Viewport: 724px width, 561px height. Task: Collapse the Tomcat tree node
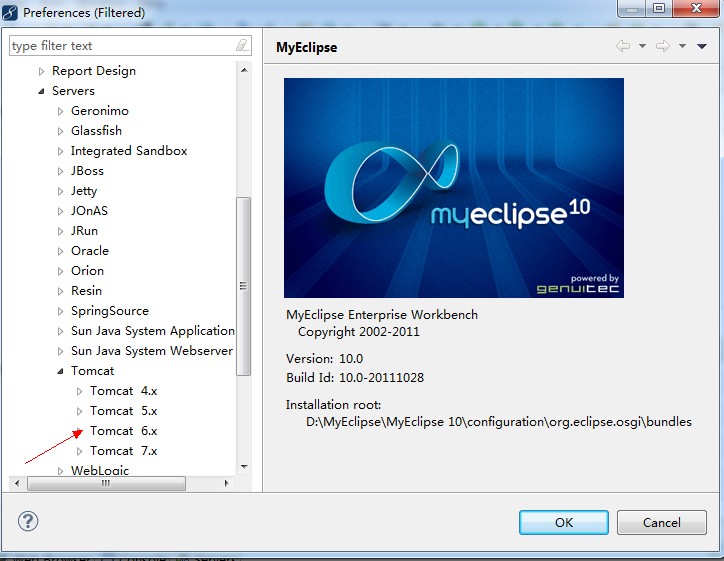click(60, 371)
